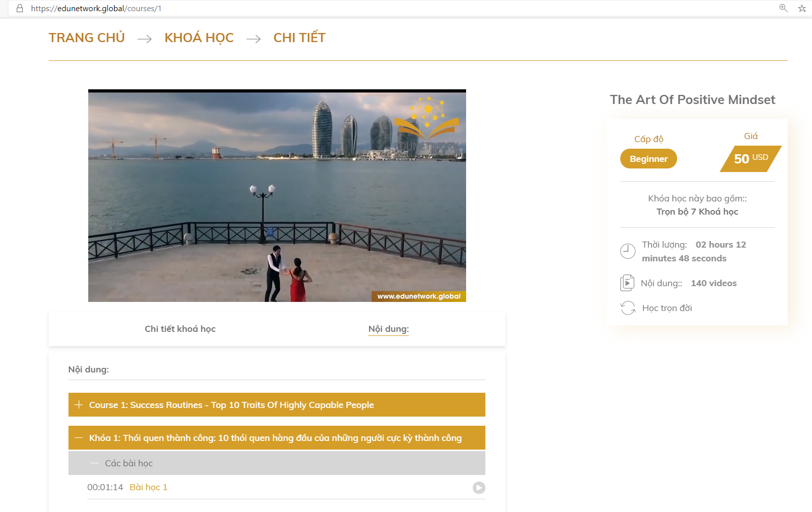The width and height of the screenshot is (812, 512).
Task: Click the clock icon beside Thời lượng
Action: pyautogui.click(x=628, y=251)
